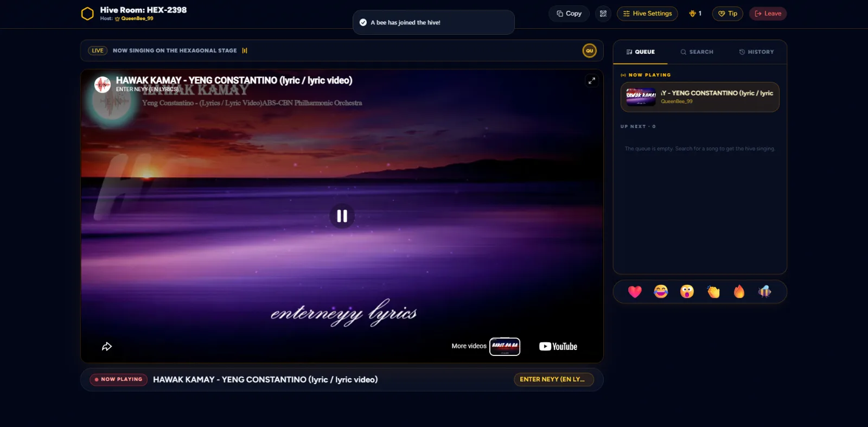Open the video title link in player
The width and height of the screenshot is (868, 427).
[234, 80]
